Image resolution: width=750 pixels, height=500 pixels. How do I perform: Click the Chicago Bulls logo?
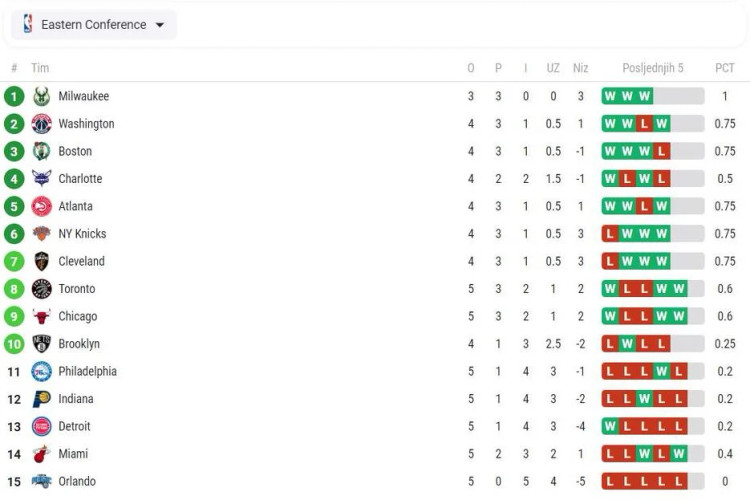tap(42, 316)
